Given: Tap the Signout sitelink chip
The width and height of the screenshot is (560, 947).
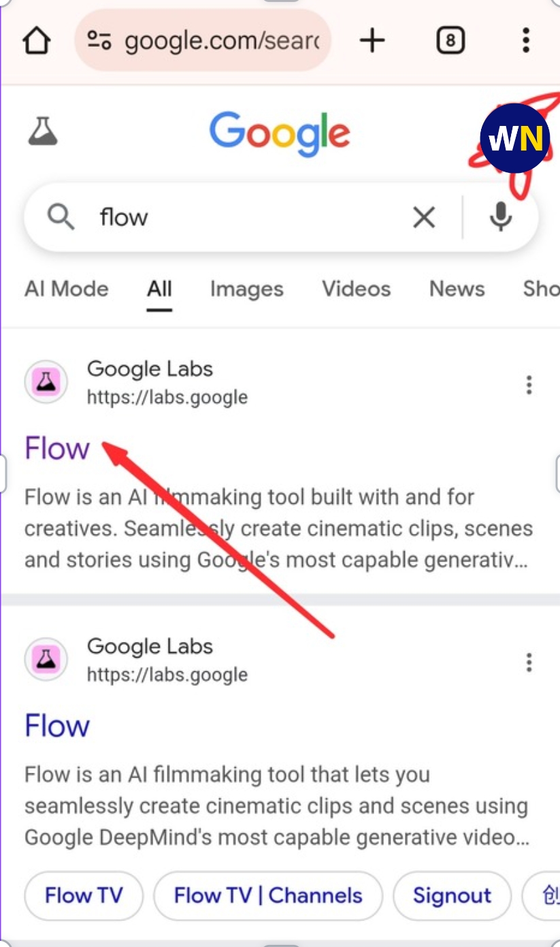Looking at the screenshot, I should [452, 895].
